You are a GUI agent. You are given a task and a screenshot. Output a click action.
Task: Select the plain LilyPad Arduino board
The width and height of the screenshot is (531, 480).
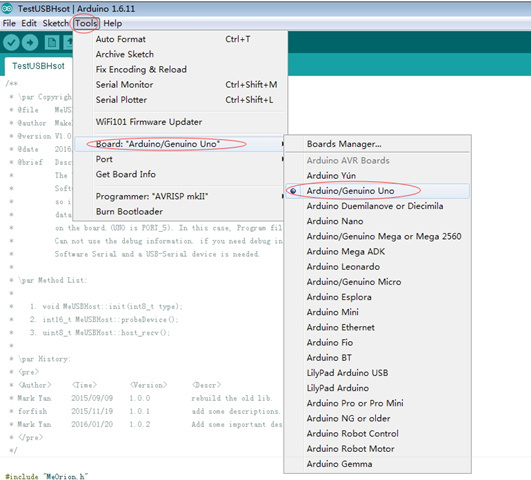[377, 388]
